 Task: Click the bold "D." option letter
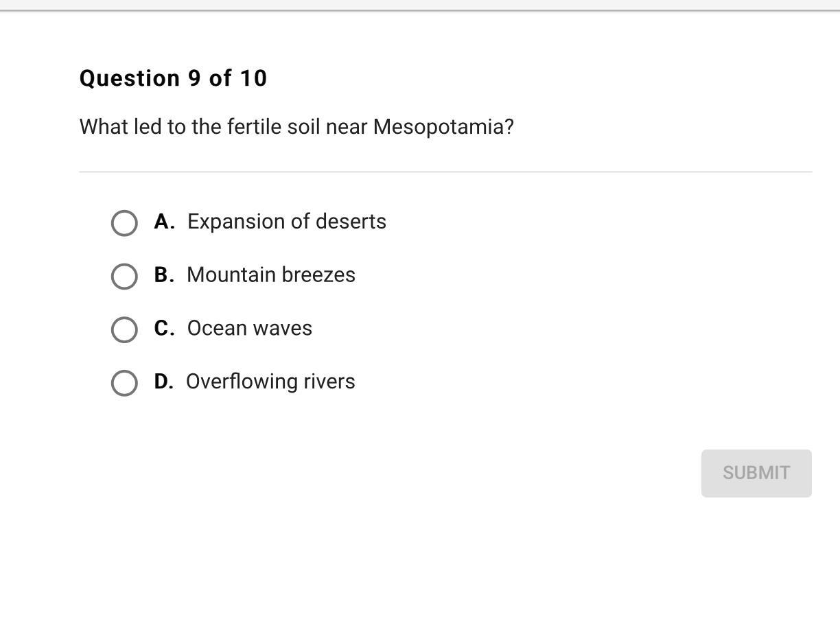click(163, 382)
